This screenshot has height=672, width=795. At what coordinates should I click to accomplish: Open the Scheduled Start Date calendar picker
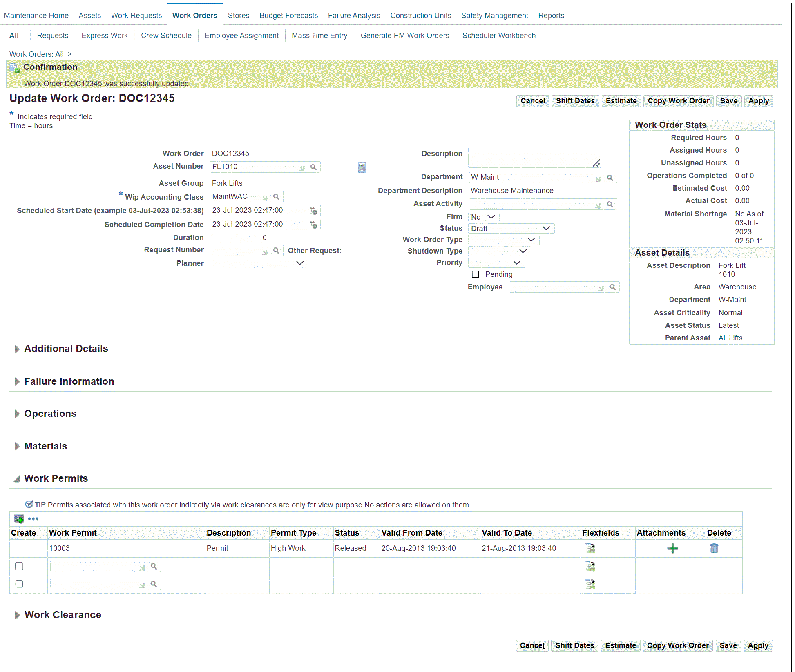[x=313, y=211]
